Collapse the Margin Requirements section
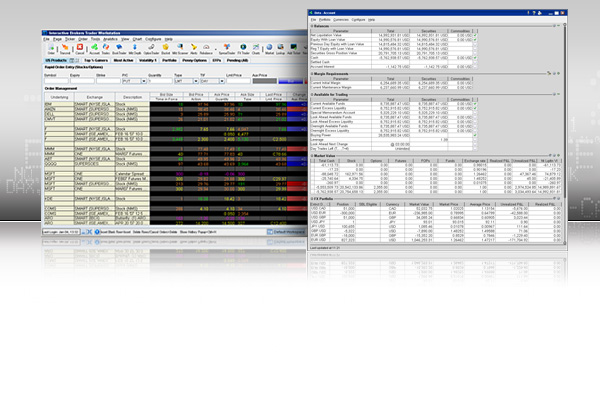Screen dimensions: 600x400 (312, 73)
